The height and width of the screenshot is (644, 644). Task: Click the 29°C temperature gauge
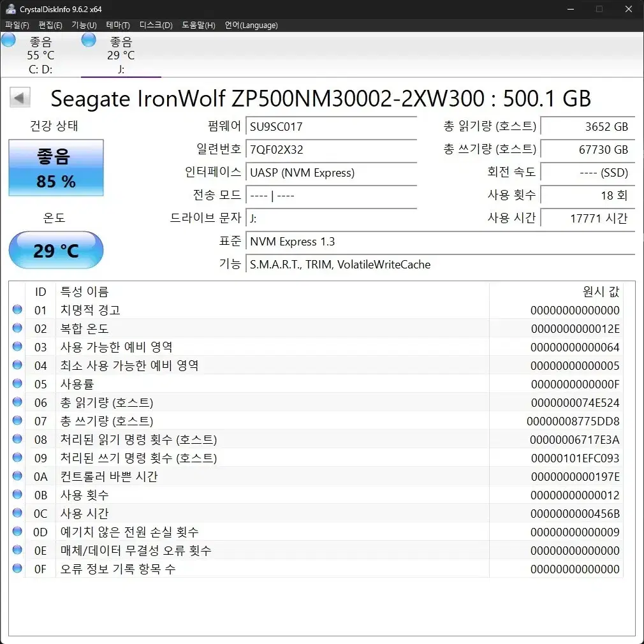point(55,250)
